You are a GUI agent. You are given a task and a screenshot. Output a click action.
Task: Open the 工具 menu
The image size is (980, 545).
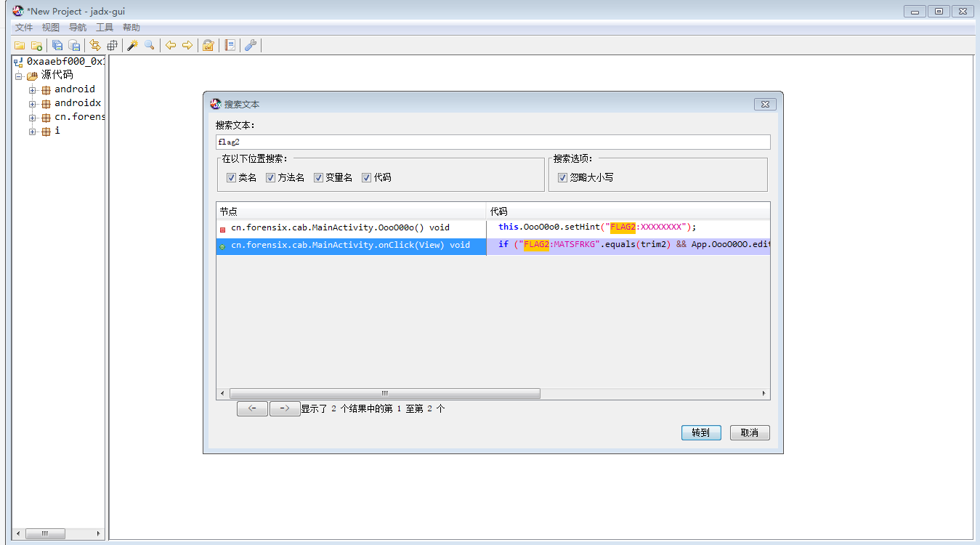(x=105, y=28)
